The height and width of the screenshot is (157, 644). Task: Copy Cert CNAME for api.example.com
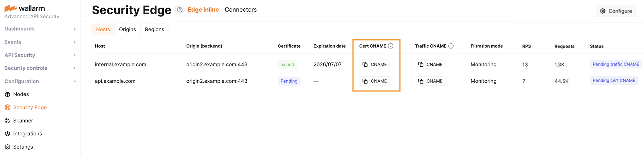(374, 81)
